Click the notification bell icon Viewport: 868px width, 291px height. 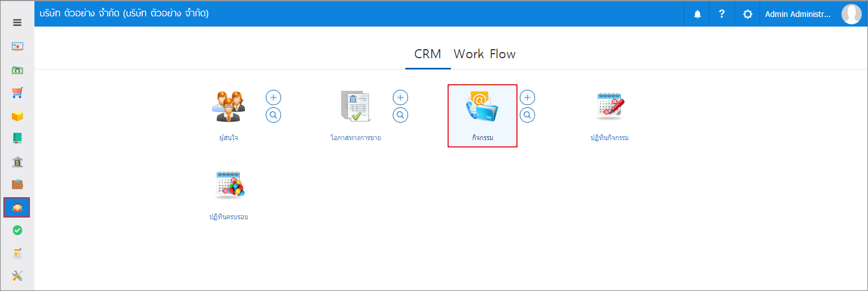pyautogui.click(x=698, y=14)
